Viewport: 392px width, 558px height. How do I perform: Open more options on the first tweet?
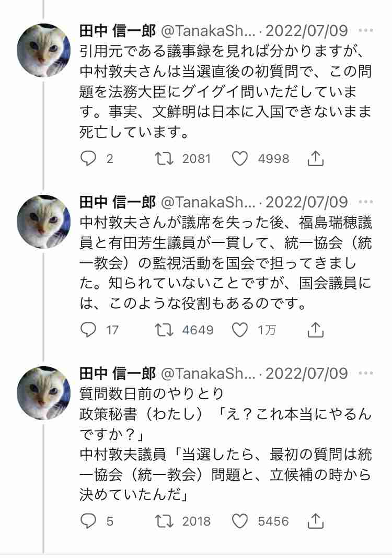[x=366, y=30]
